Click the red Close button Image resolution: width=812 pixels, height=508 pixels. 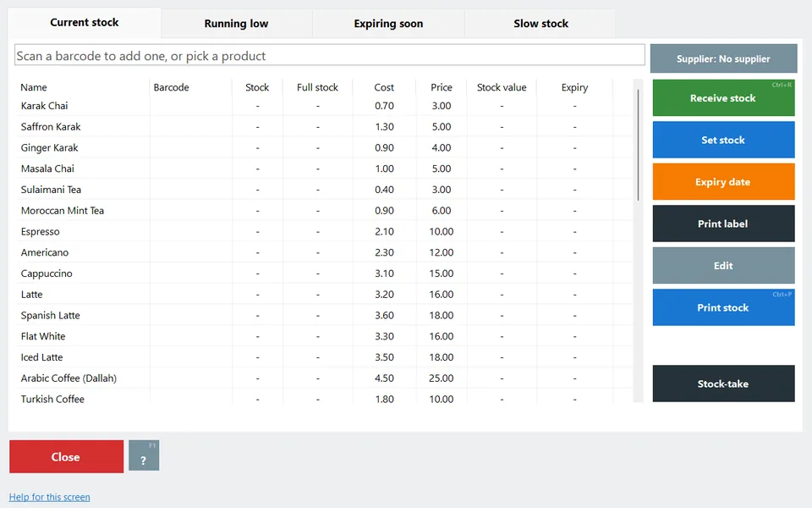66,456
